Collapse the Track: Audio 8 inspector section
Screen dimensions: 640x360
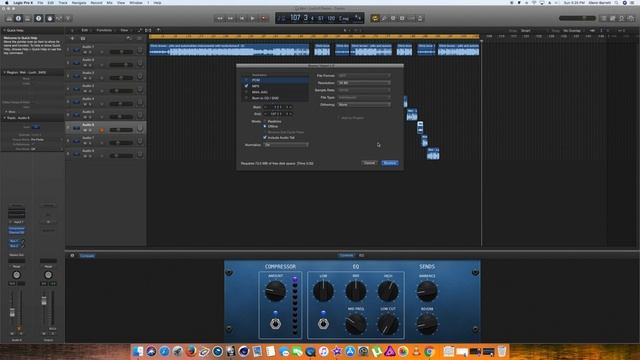(4, 118)
